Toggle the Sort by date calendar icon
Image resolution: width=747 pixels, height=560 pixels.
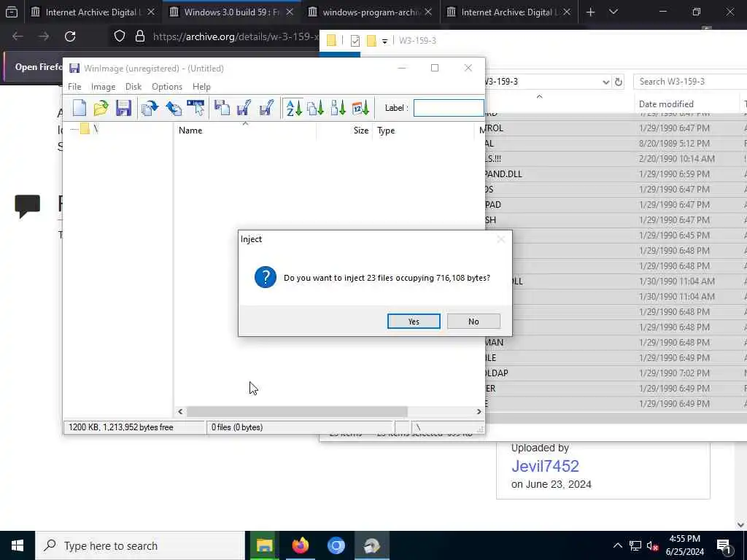point(360,108)
